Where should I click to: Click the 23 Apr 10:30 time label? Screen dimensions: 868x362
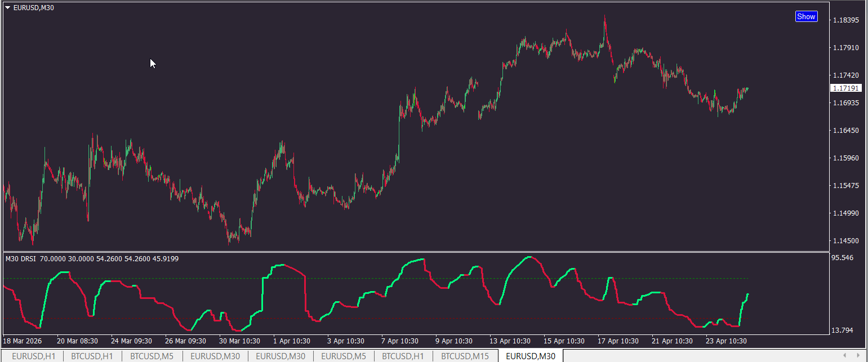click(x=727, y=341)
